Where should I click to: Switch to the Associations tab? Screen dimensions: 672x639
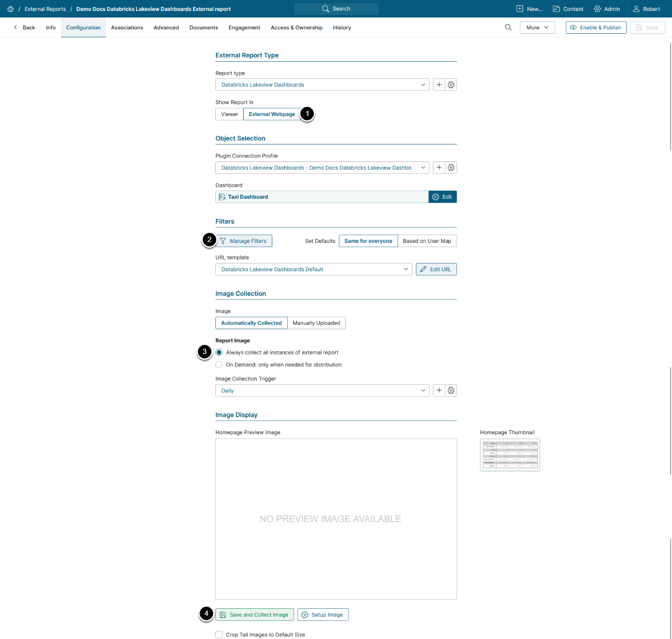127,28
